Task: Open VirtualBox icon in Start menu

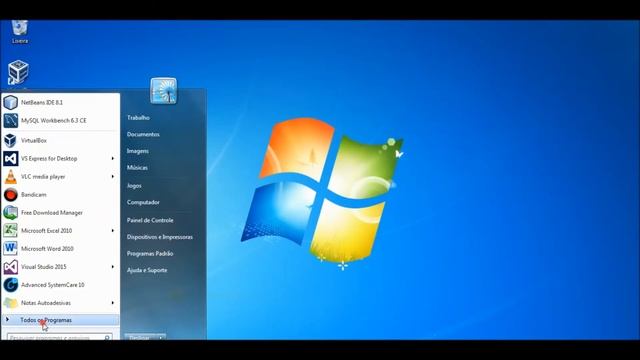Action: coord(11,140)
